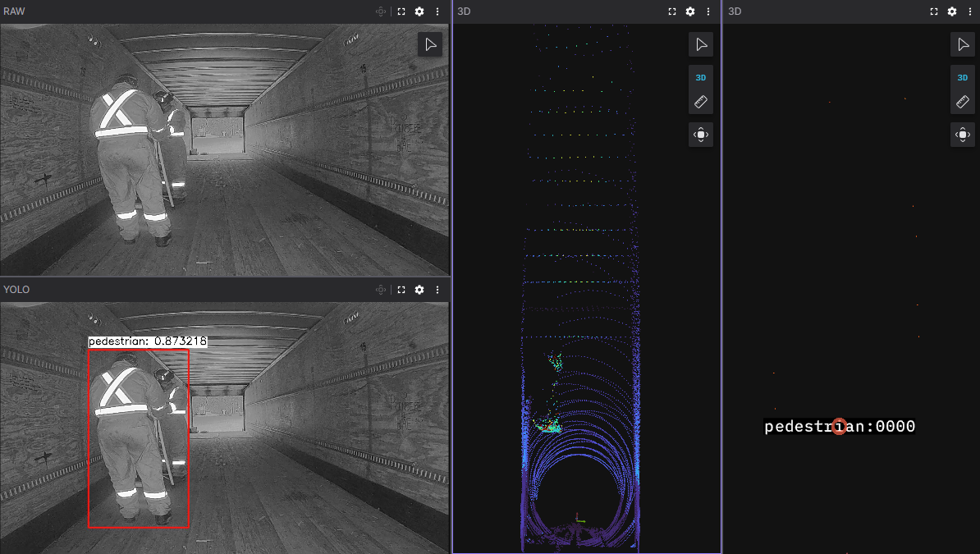The width and height of the screenshot is (980, 554).
Task: Select object tool in point cloud 3D panel
Action: click(x=701, y=44)
